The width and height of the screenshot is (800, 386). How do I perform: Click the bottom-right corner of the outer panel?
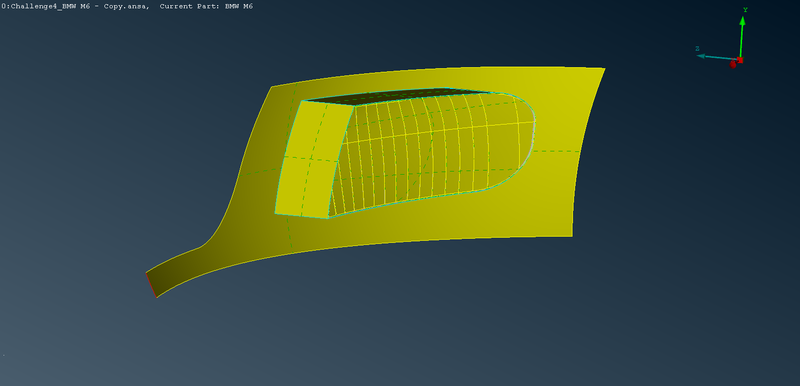572,236
